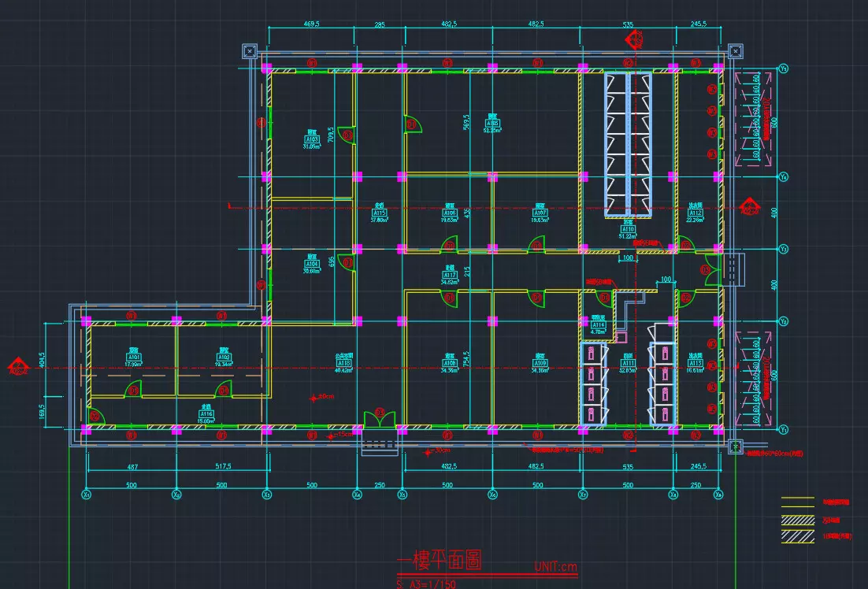868x589 pixels.
Task: Click the double-door symbol at the entrance
Action: (x=380, y=420)
